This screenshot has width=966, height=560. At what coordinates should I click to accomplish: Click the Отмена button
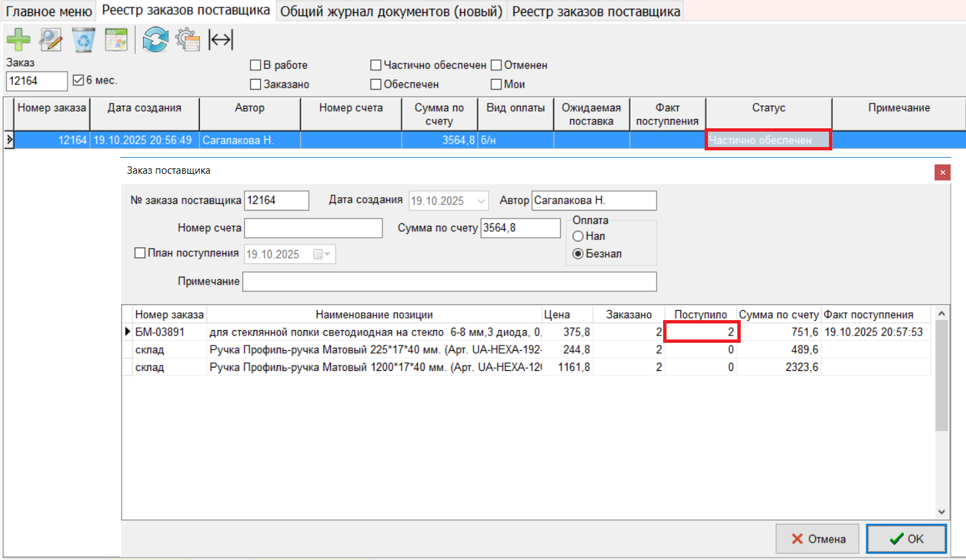click(x=818, y=539)
